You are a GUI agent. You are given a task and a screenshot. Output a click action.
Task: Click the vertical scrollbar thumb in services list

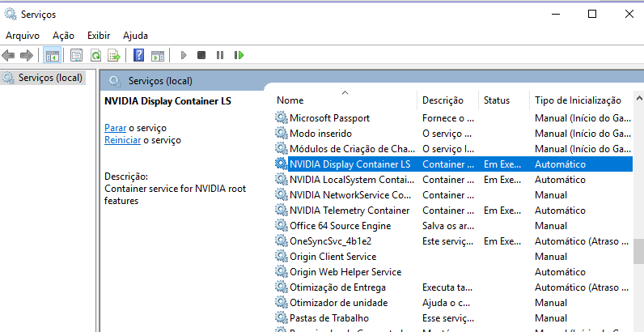coord(638,252)
